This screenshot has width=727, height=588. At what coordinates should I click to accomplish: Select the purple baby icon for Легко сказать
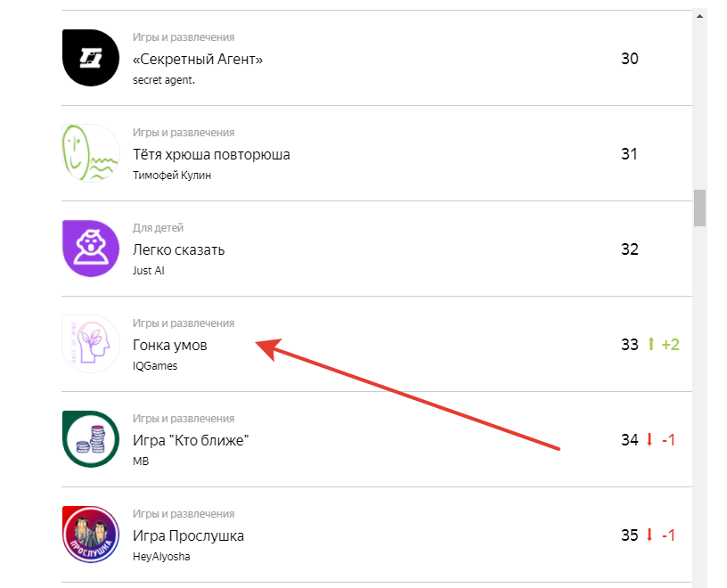(x=90, y=248)
